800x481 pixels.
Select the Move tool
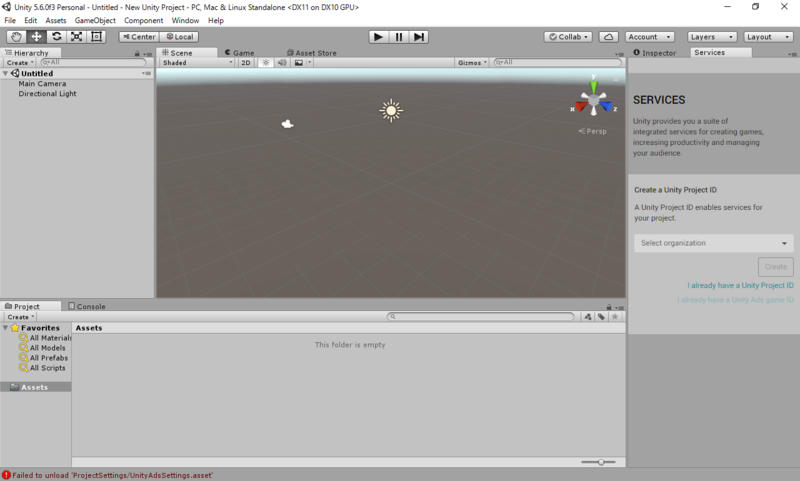36,37
